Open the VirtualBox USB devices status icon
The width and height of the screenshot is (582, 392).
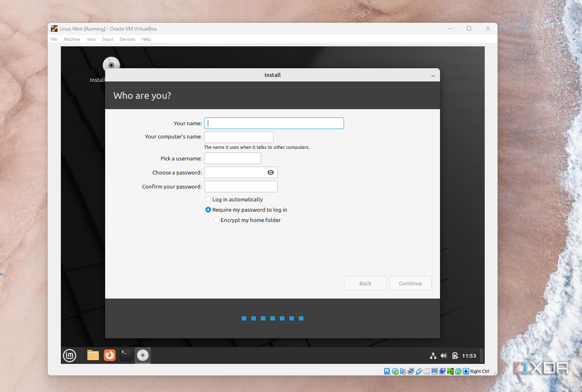tap(419, 371)
